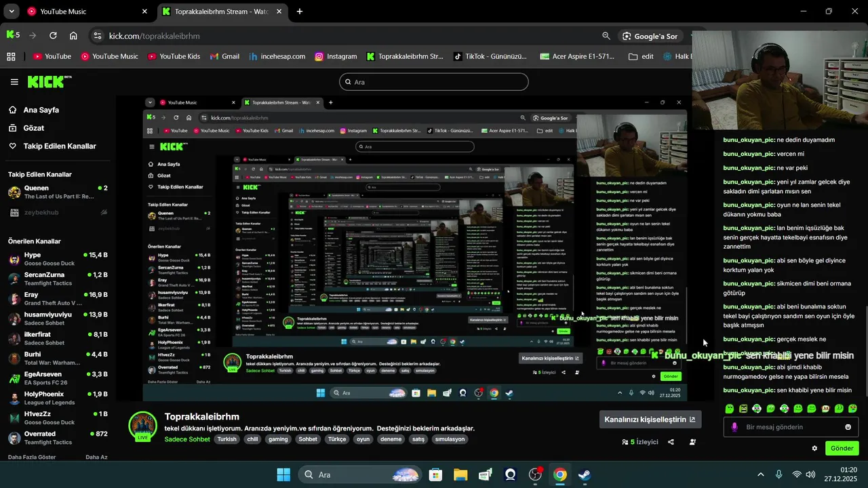868x488 pixels.
Task: Select the simulasyon stream tag
Action: (x=450, y=439)
